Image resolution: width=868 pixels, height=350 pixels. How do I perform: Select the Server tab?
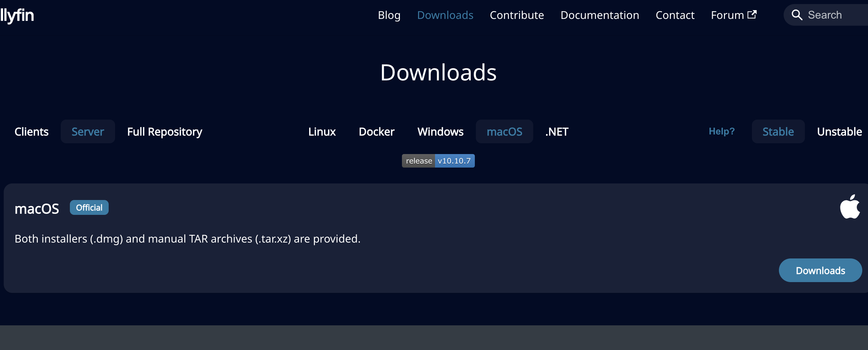[x=88, y=131]
